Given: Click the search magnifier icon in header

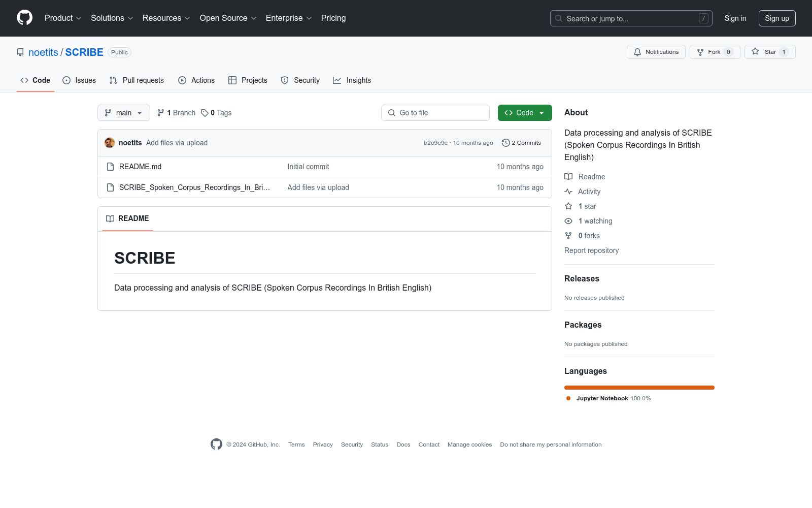Looking at the screenshot, I should (x=559, y=18).
